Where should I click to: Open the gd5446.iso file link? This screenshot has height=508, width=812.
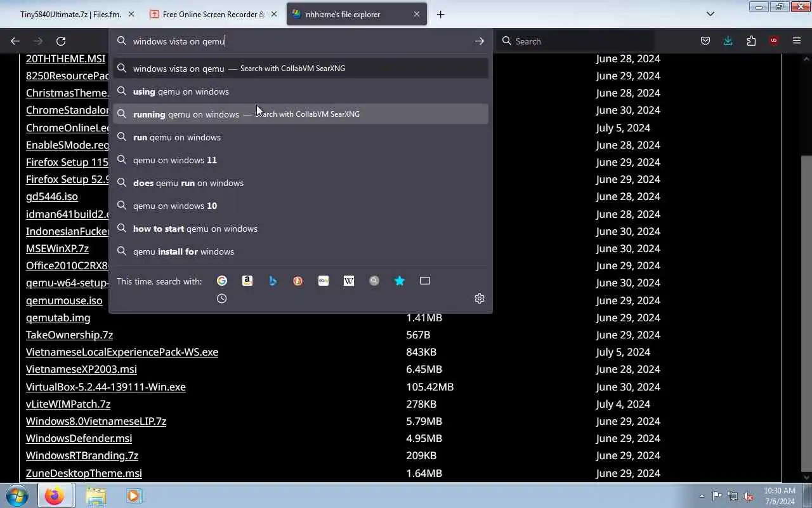point(52,197)
